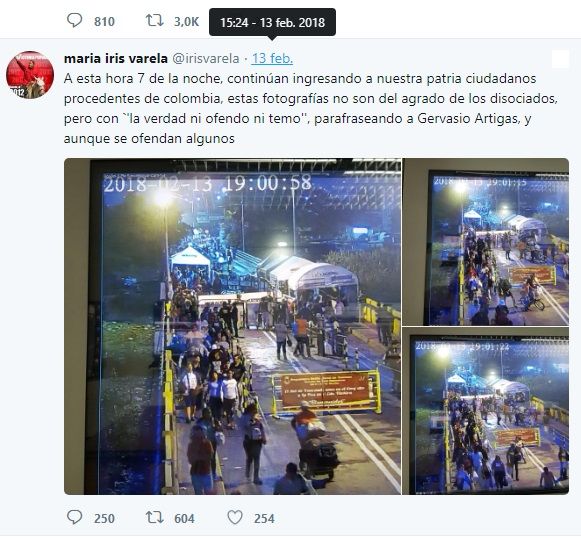Click the '15:24 - 13 feb. 2018' tooltip

pyautogui.click(x=272, y=22)
